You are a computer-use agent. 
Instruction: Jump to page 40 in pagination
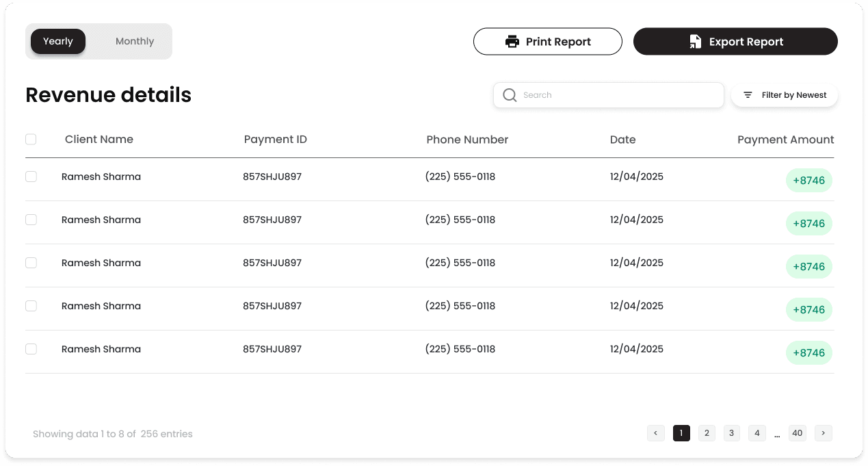(x=797, y=433)
